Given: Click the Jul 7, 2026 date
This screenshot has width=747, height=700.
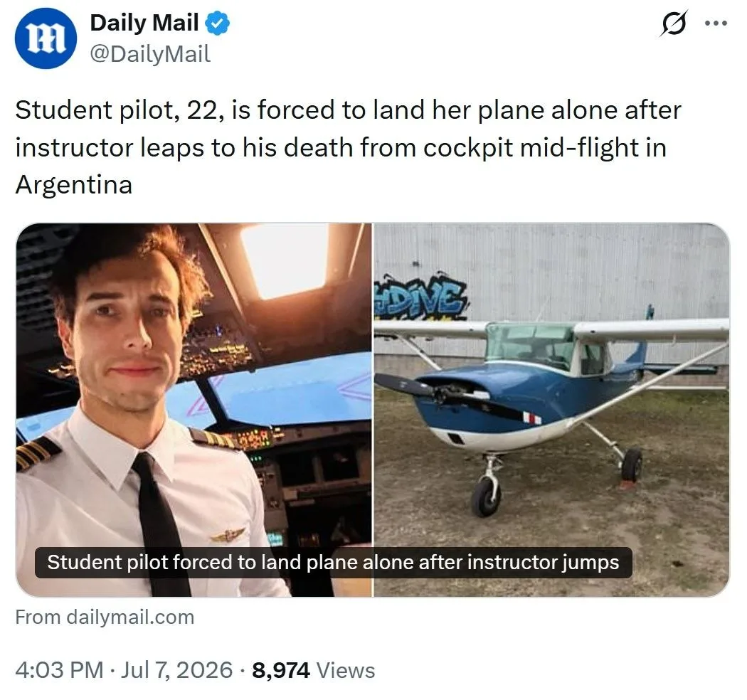Looking at the screenshot, I should click(x=176, y=670).
